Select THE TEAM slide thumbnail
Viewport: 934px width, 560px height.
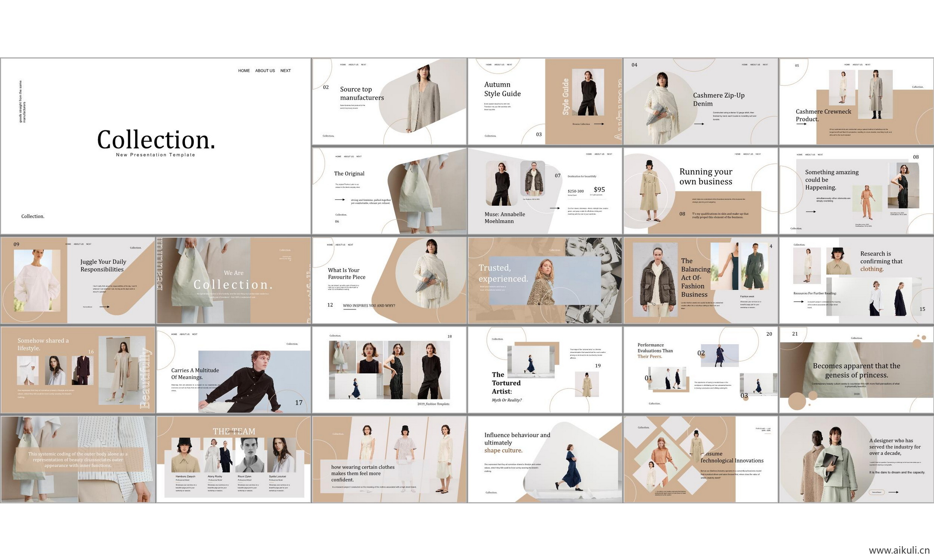(x=234, y=459)
